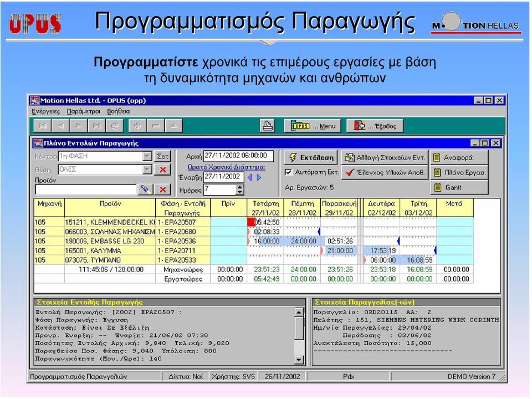Click Ορατό Χρονικό Διάστημα link

coord(226,167)
